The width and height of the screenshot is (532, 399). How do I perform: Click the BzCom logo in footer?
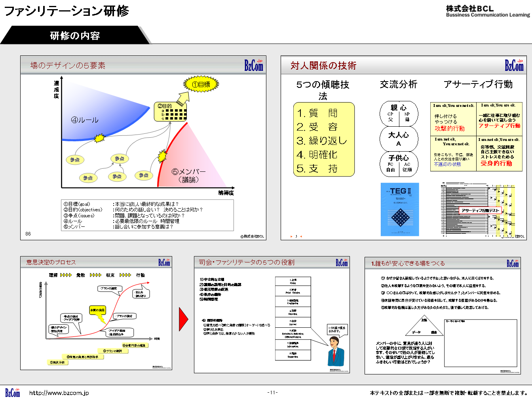pos(12,392)
